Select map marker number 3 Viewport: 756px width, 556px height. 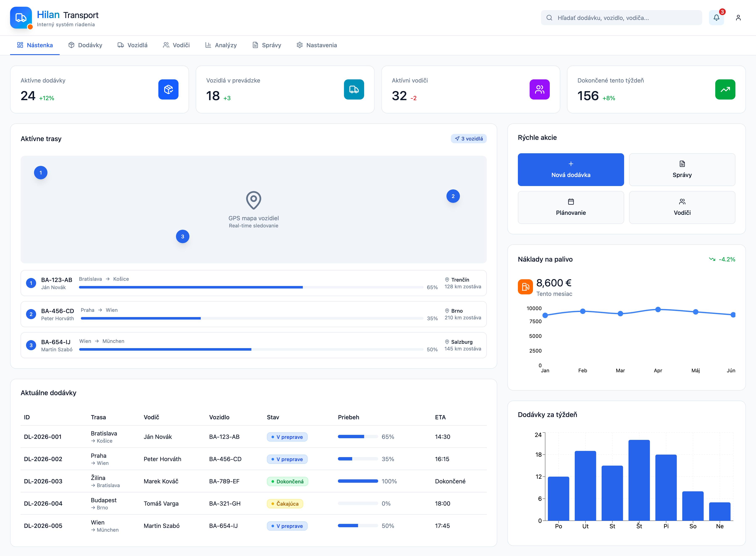(x=182, y=236)
